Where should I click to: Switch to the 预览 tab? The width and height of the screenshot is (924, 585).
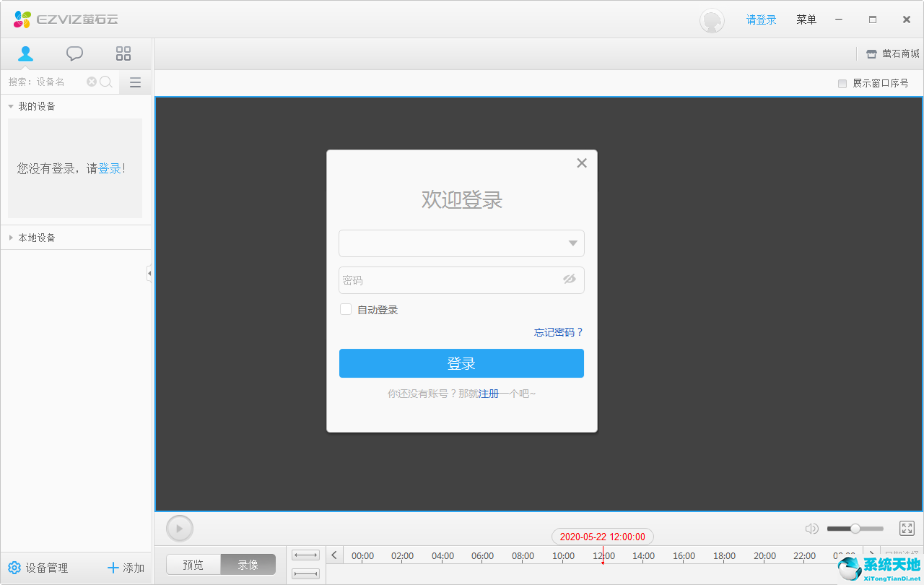pos(193,565)
